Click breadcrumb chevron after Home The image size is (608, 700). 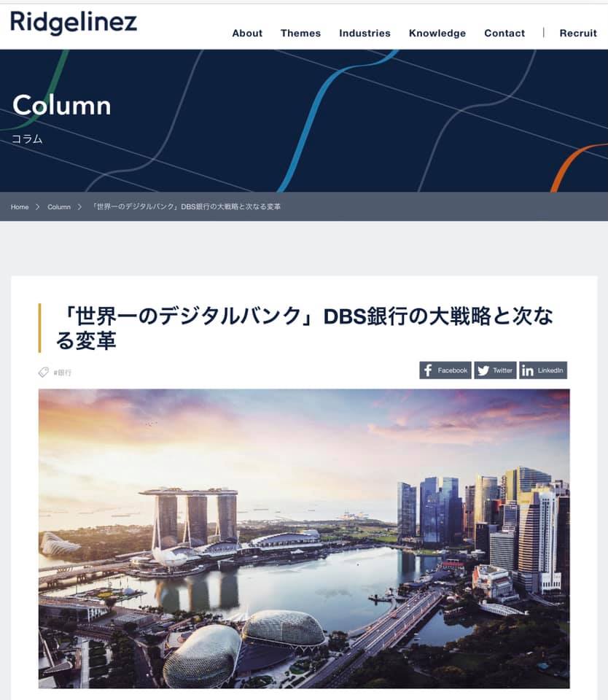click(x=37, y=206)
